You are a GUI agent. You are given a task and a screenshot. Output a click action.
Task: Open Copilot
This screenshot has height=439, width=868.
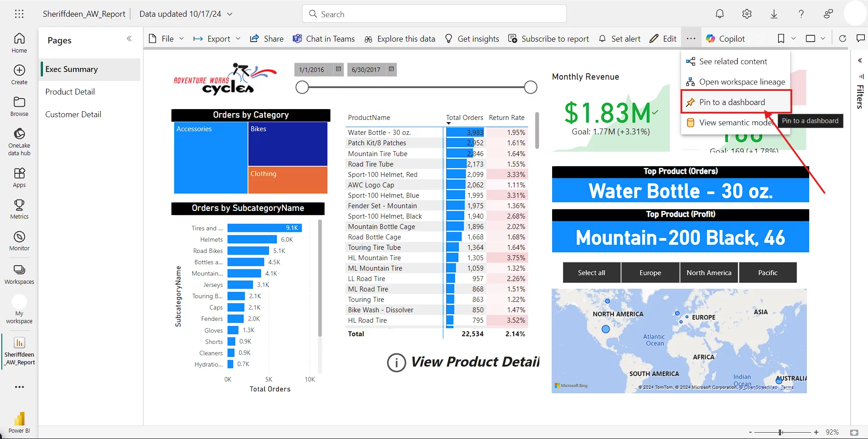725,38
